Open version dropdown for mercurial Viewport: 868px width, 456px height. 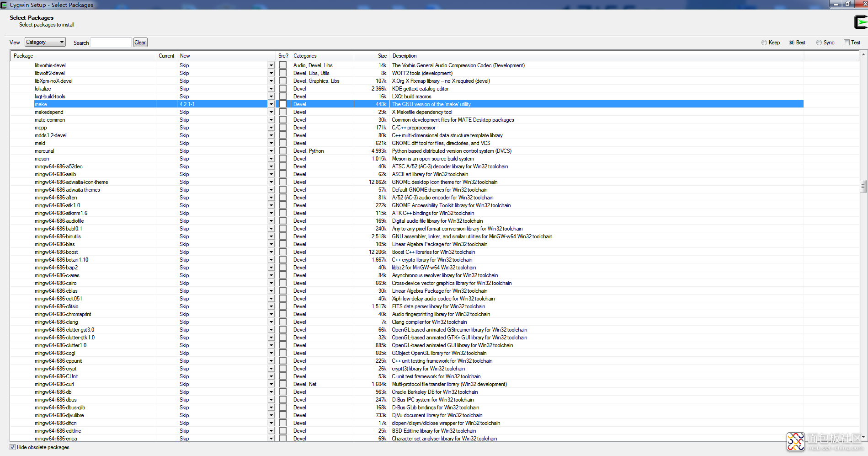(271, 151)
